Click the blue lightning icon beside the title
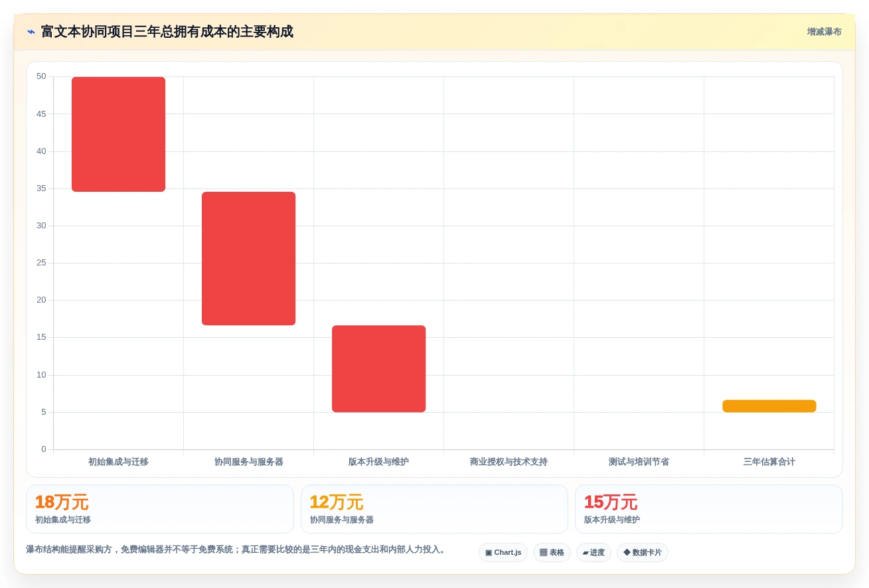This screenshot has width=869, height=588. tap(31, 32)
